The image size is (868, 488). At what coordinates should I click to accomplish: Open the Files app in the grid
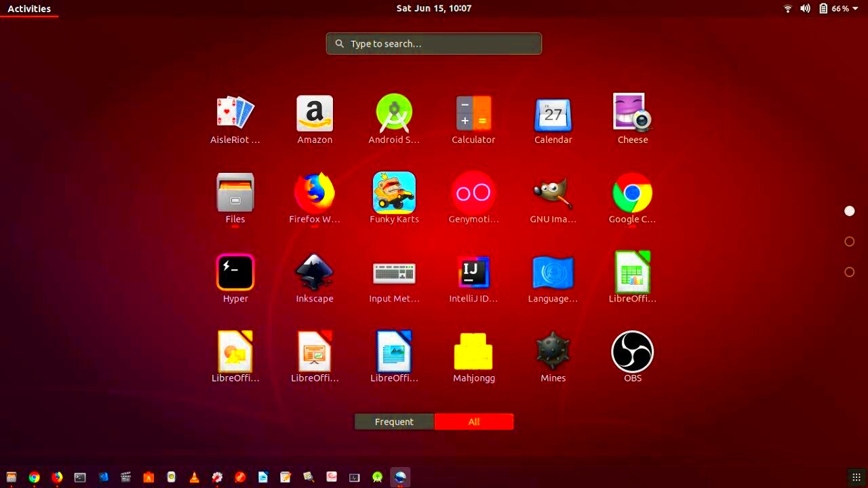pyautogui.click(x=235, y=199)
